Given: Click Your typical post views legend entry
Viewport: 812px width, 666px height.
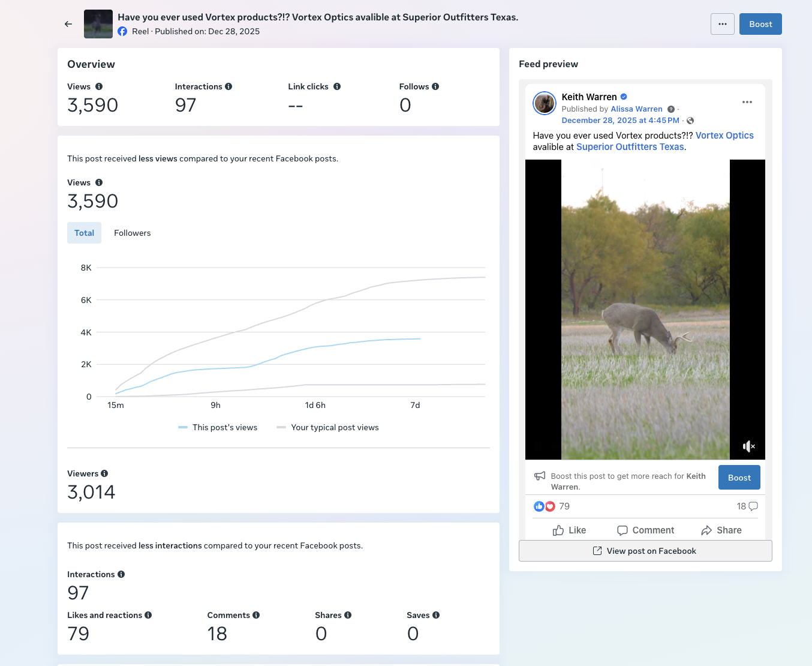Looking at the screenshot, I should [327, 427].
